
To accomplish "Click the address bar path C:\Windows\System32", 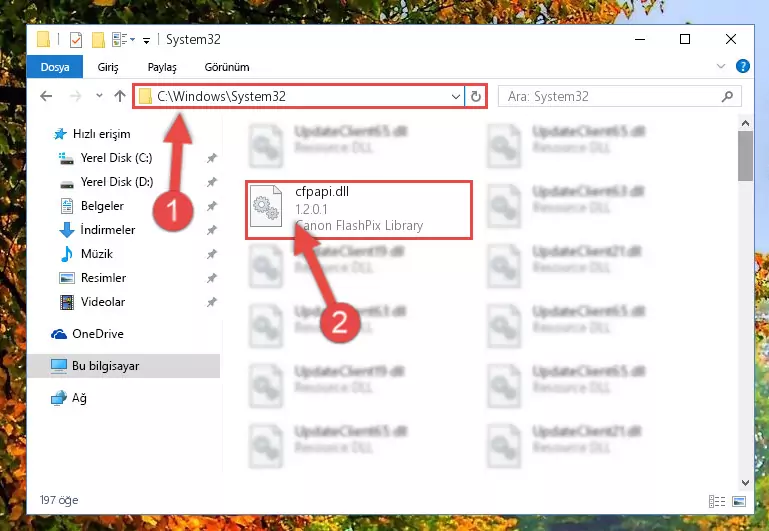I will click(x=221, y=96).
